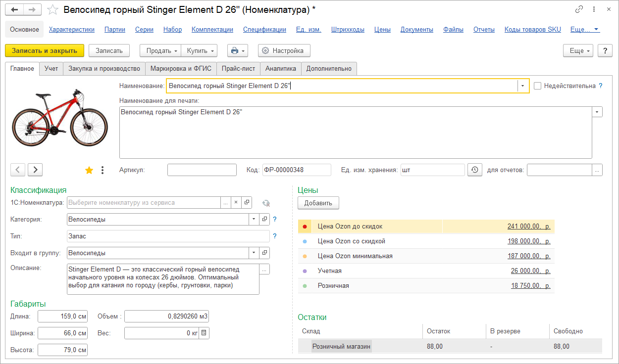Click the copy link icon in title bar

579,9
